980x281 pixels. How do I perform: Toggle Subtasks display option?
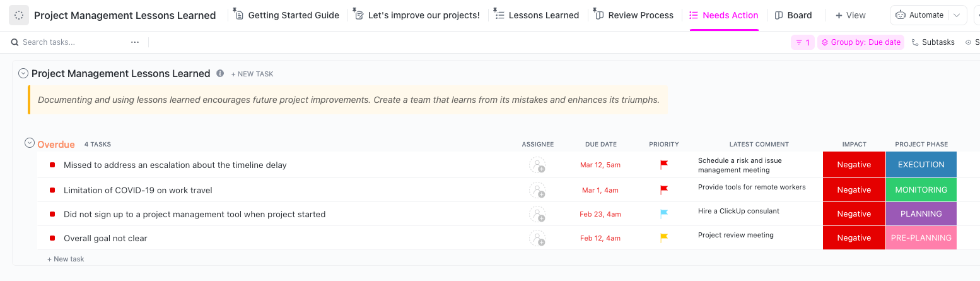tap(933, 42)
